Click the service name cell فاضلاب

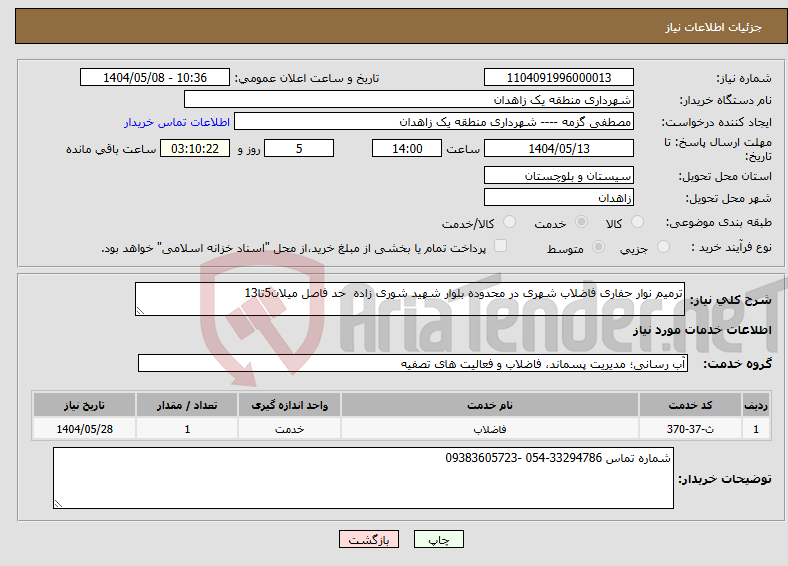[x=489, y=429]
